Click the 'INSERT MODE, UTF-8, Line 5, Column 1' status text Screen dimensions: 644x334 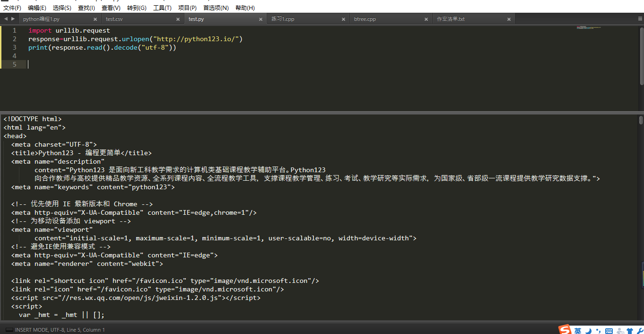click(60, 330)
